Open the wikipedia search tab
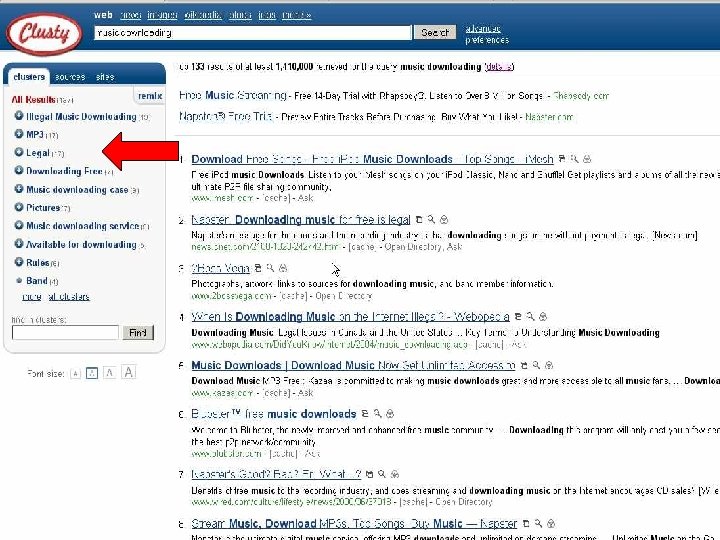Screen dimensions: 720x540 click(x=203, y=15)
